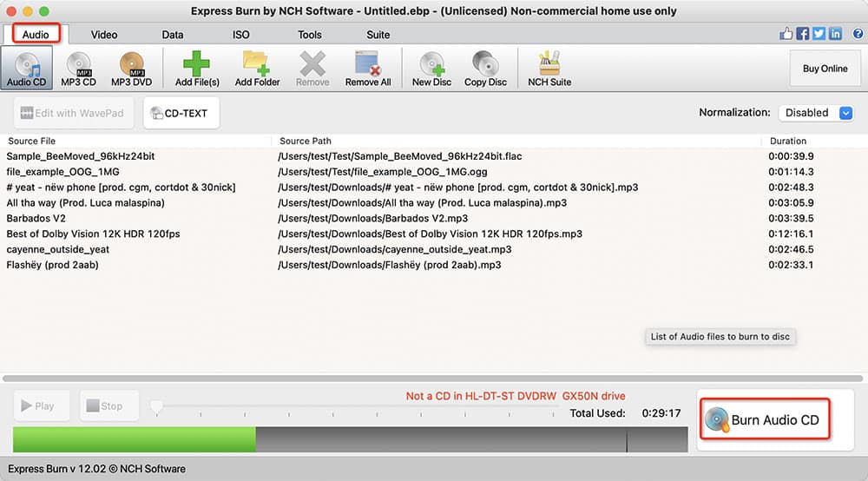This screenshot has height=481, width=868.
Task: Switch to the Audio tab
Action: pos(36,35)
